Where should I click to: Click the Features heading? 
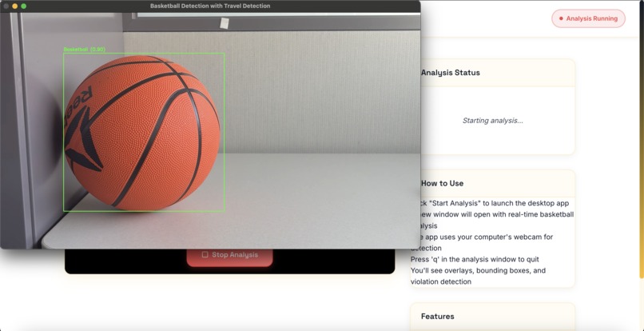[437, 317]
